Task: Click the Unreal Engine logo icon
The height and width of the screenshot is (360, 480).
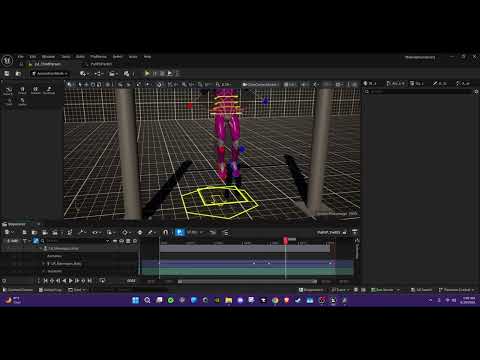Action: click(7, 61)
